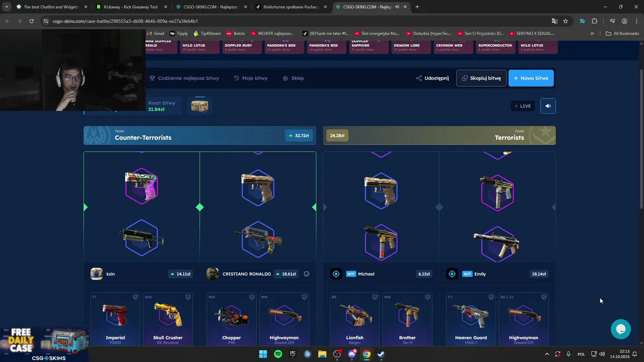The image size is (644, 362).
Task: Click the Udostępnij share icon
Action: 419,78
